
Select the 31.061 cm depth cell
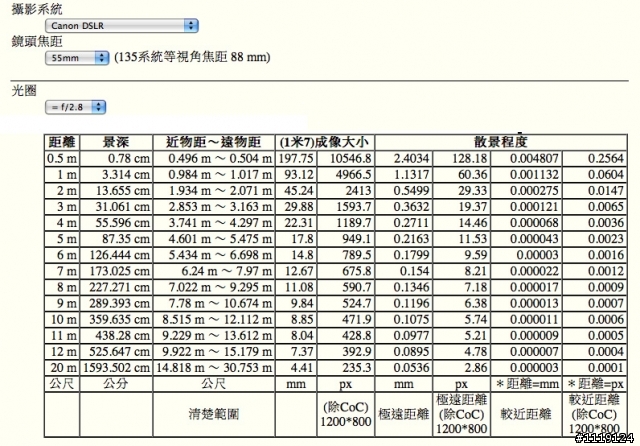116,207
